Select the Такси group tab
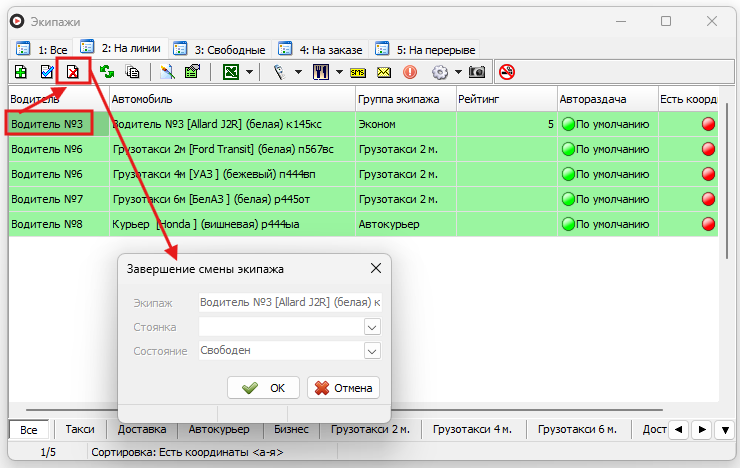Screen dimensions: 740x468 pyautogui.click(x=80, y=430)
